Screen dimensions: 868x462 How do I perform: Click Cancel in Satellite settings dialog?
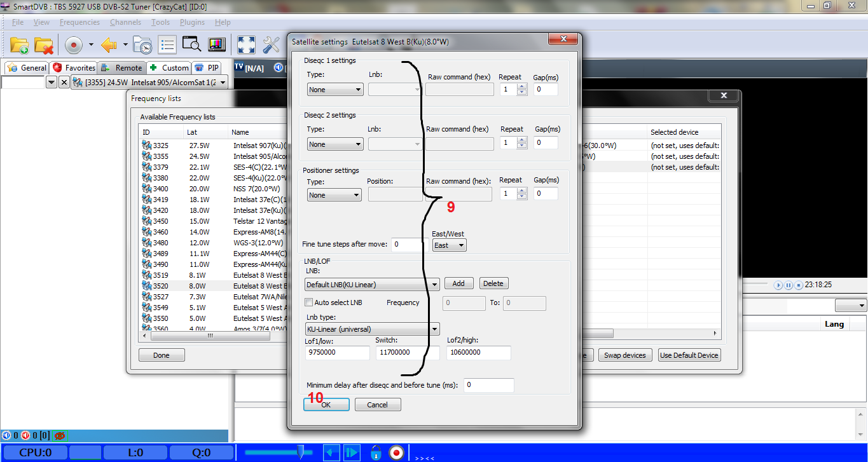pos(378,404)
